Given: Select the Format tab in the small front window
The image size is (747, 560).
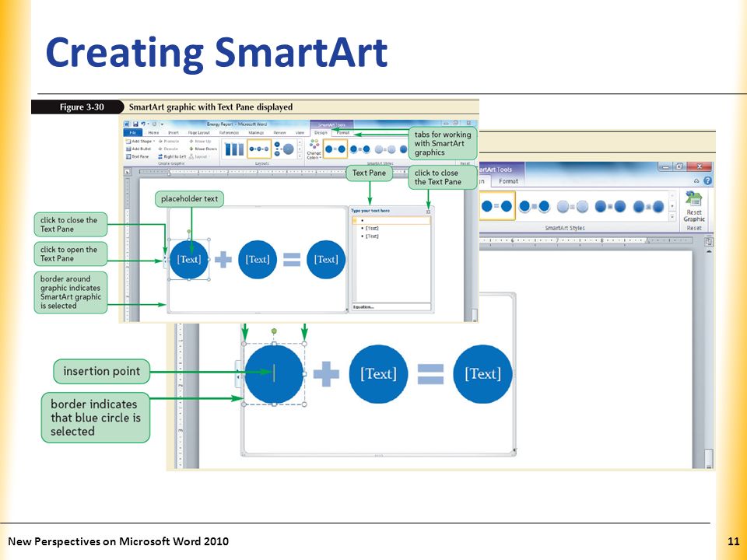Looking at the screenshot, I should 343,133.
